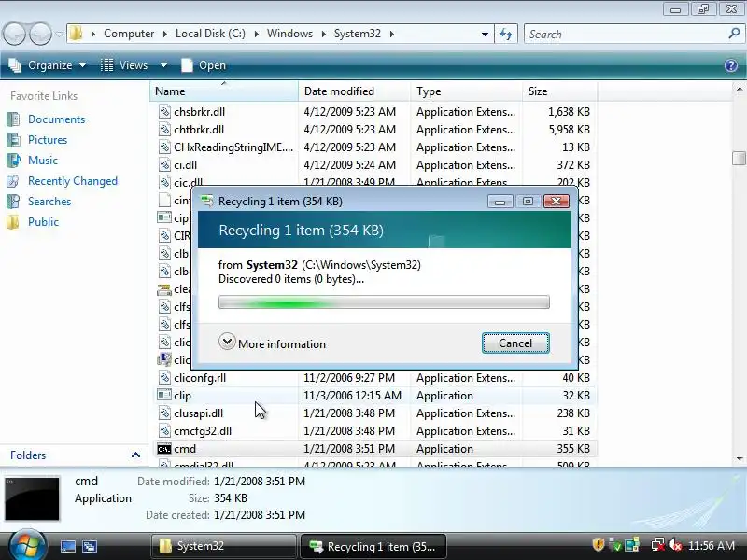Click scroll up arrow of file list
747x560 pixels.
point(740,89)
